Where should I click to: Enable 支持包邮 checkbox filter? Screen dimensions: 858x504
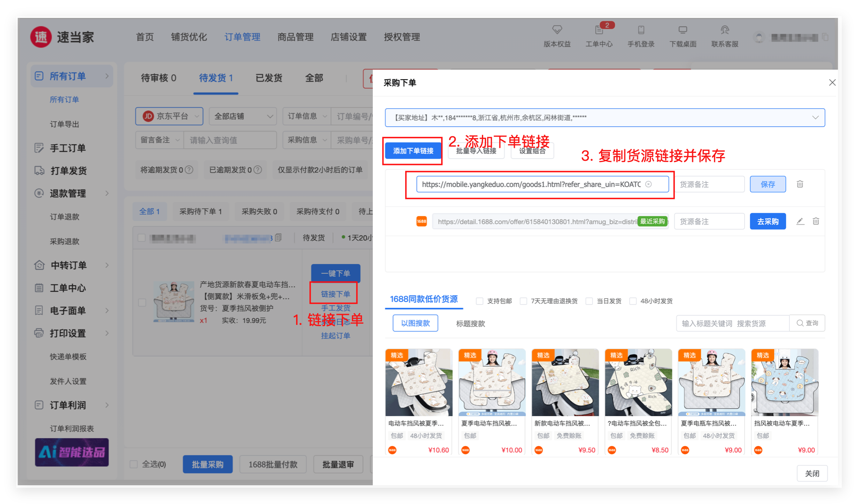click(480, 301)
